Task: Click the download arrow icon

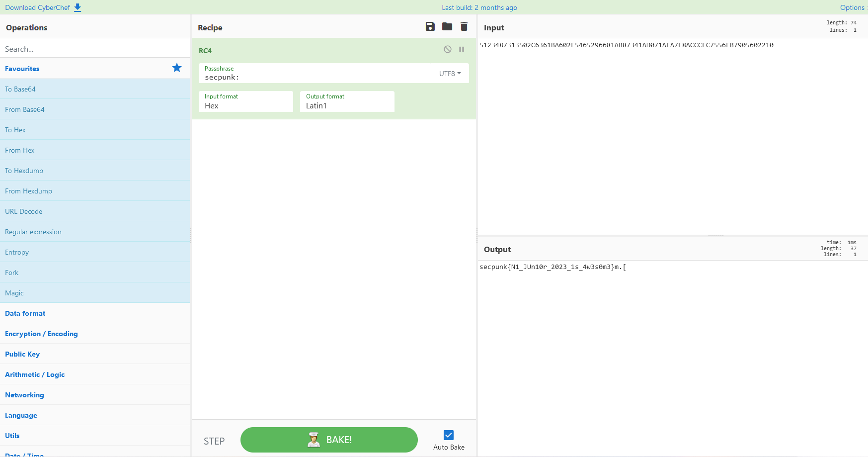Action: (x=78, y=7)
